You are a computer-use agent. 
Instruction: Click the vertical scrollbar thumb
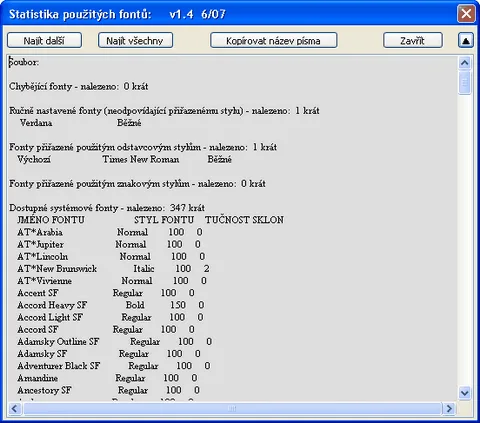(x=465, y=82)
